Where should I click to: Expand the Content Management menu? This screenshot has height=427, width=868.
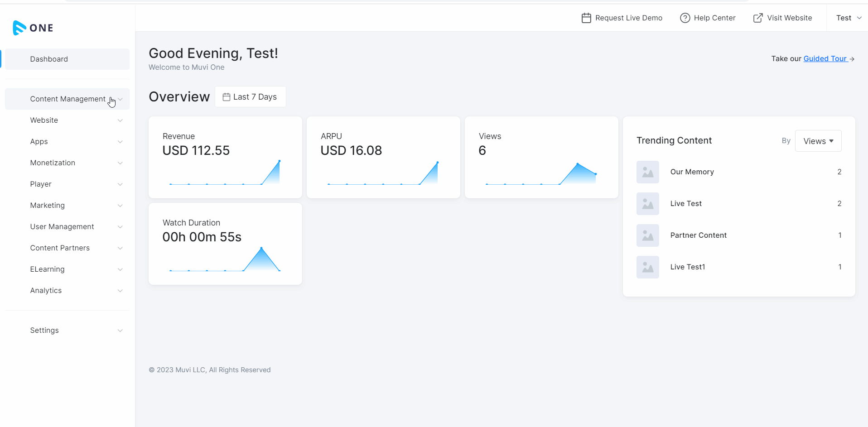point(68,99)
